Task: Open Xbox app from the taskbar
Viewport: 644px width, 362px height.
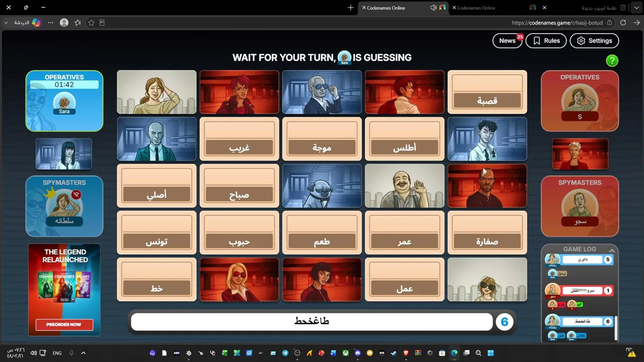Action: [x=346, y=353]
